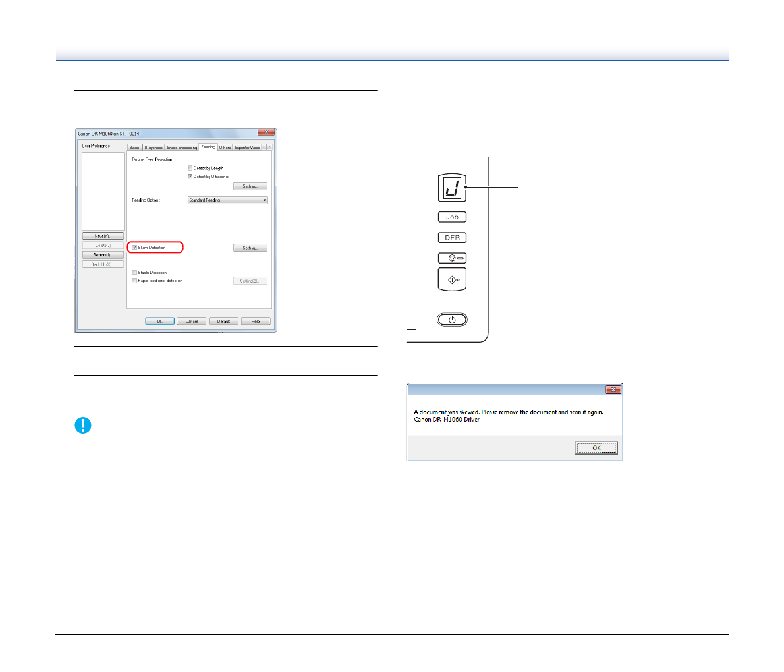Uncheck the Skew Detection checkbox
The width and height of the screenshot is (784, 672).
click(135, 248)
